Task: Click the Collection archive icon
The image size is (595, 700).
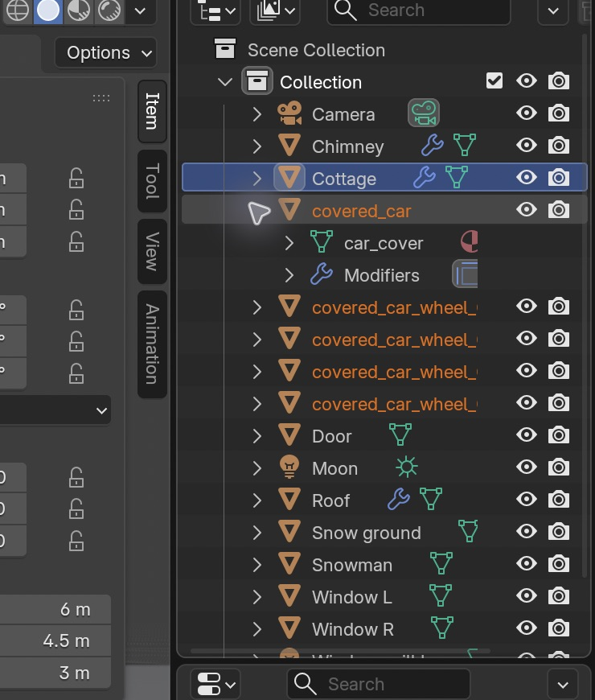Action: pos(257,81)
